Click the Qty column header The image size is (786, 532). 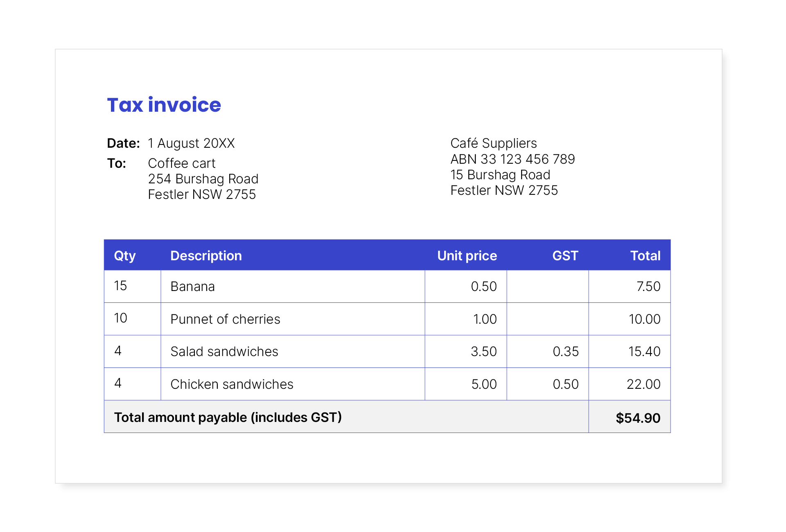[125, 255]
